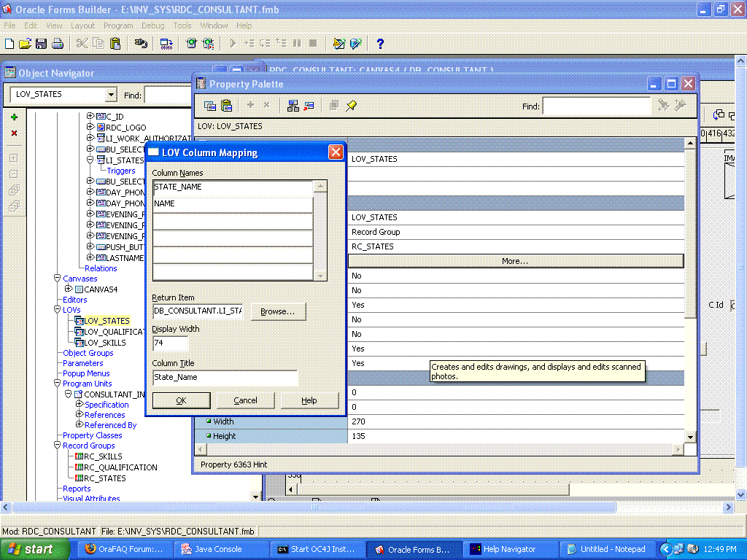Click the Find field in Property Palette
The height and width of the screenshot is (560, 747).
point(597,106)
